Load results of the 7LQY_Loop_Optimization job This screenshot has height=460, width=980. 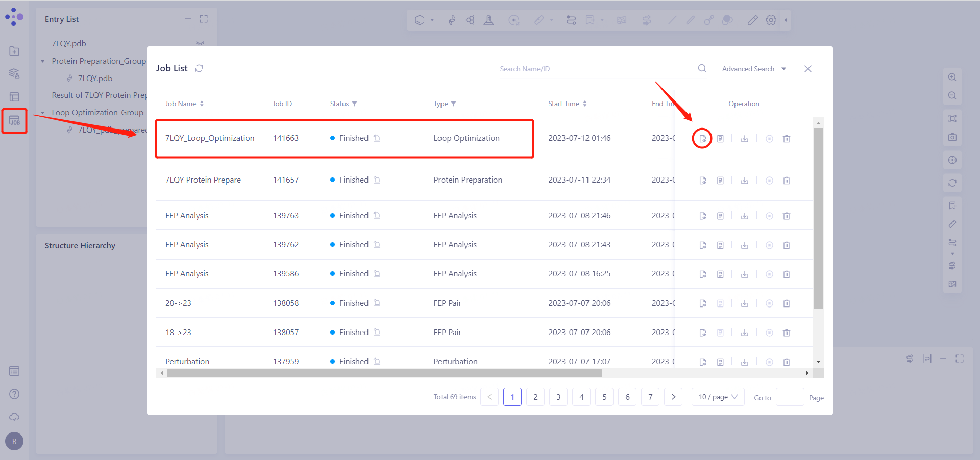tap(702, 139)
